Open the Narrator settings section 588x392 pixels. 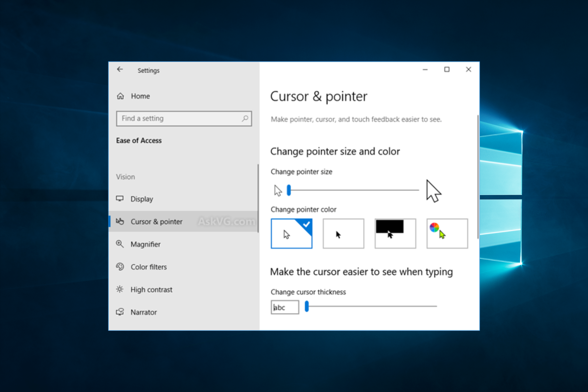pos(143,312)
